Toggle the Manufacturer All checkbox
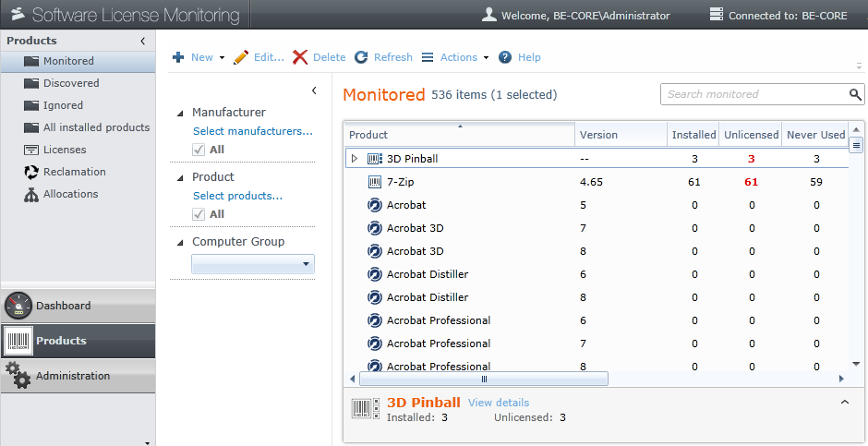Viewport: 868px width, 446px height. [199, 150]
